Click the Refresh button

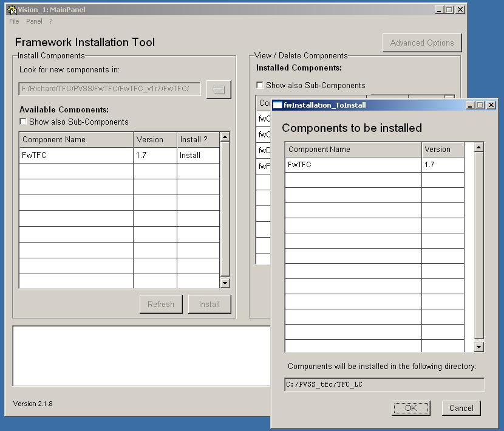pos(161,304)
